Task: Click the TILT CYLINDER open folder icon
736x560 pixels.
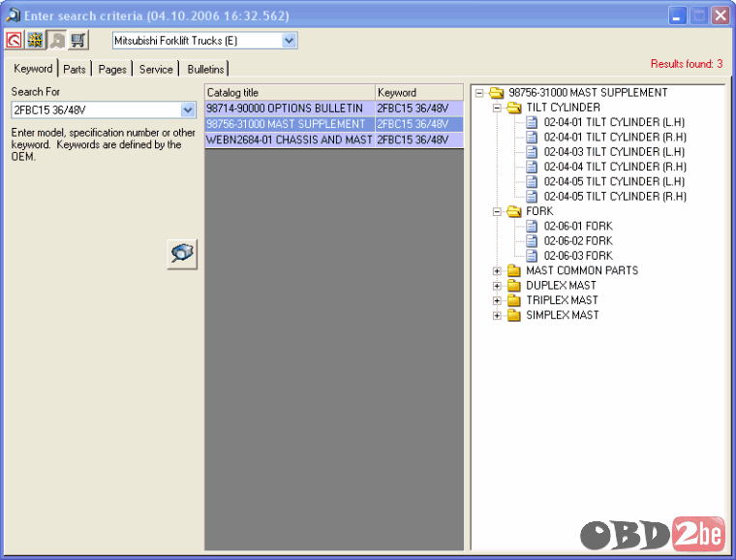Action: pyautogui.click(x=514, y=108)
